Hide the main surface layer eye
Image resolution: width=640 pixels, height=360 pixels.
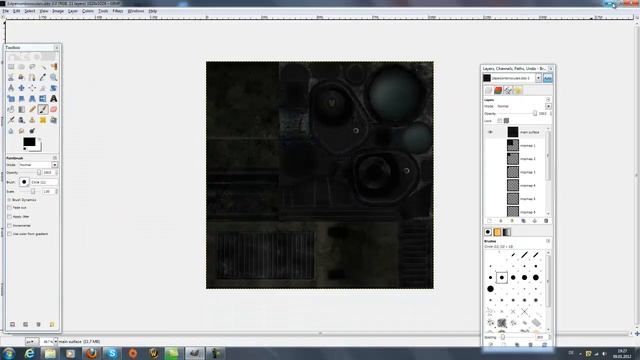click(x=490, y=132)
